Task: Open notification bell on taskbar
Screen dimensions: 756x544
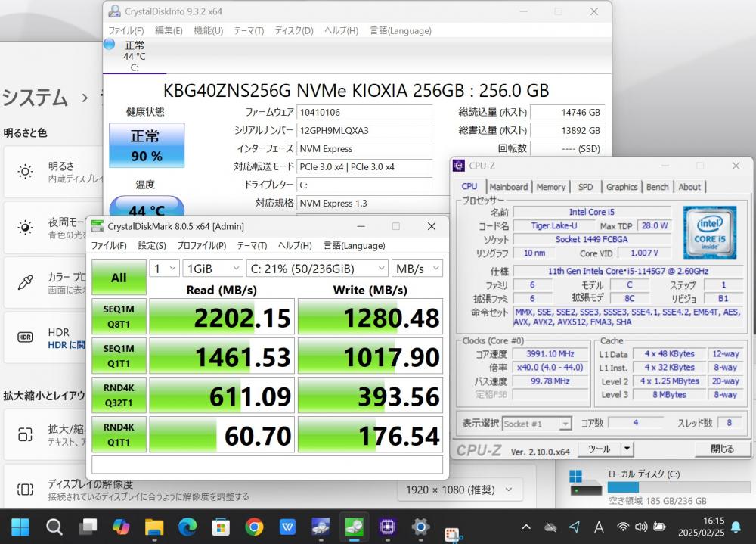Action: tap(736, 527)
